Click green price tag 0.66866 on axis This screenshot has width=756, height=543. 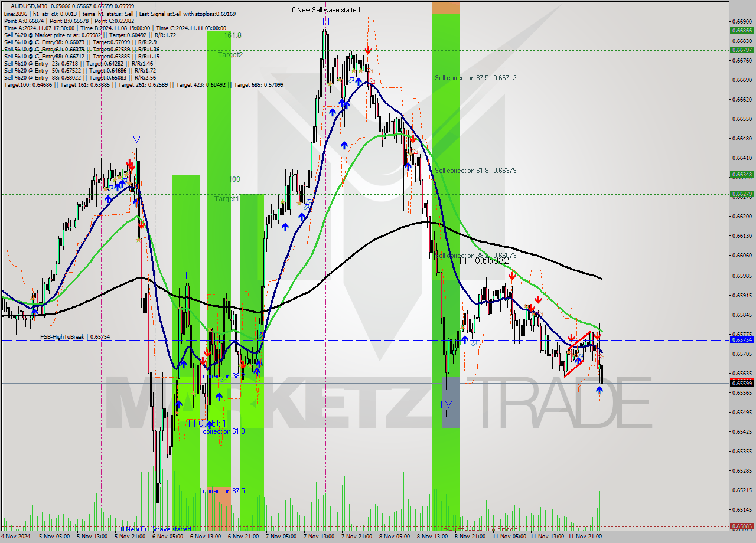pyautogui.click(x=742, y=30)
